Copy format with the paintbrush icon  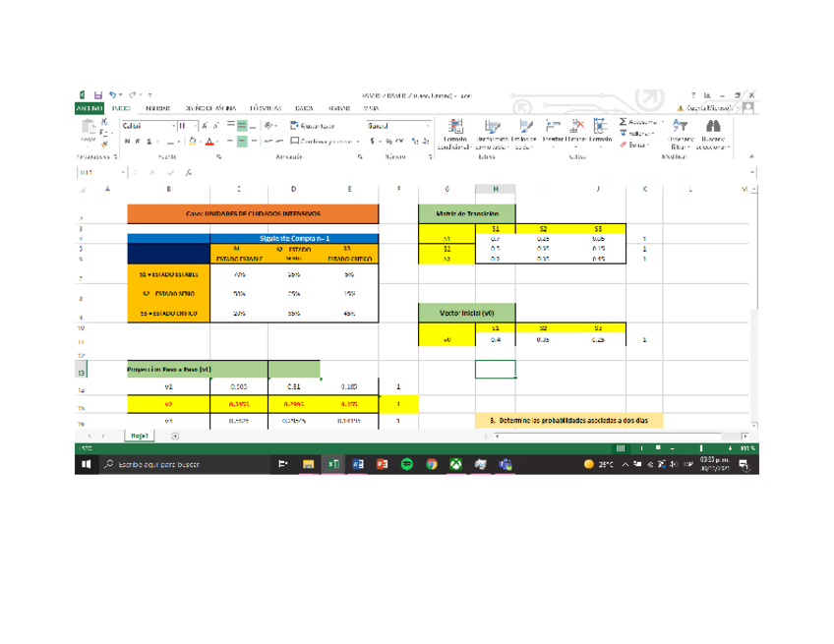(104, 144)
